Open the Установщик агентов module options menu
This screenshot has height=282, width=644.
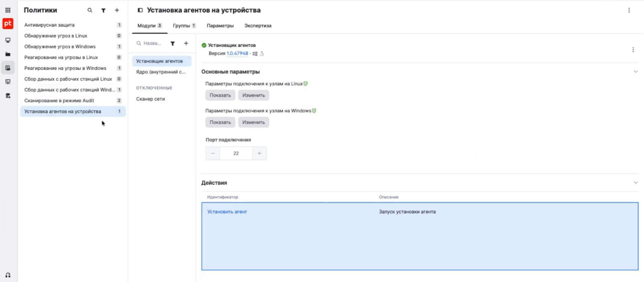633,50
